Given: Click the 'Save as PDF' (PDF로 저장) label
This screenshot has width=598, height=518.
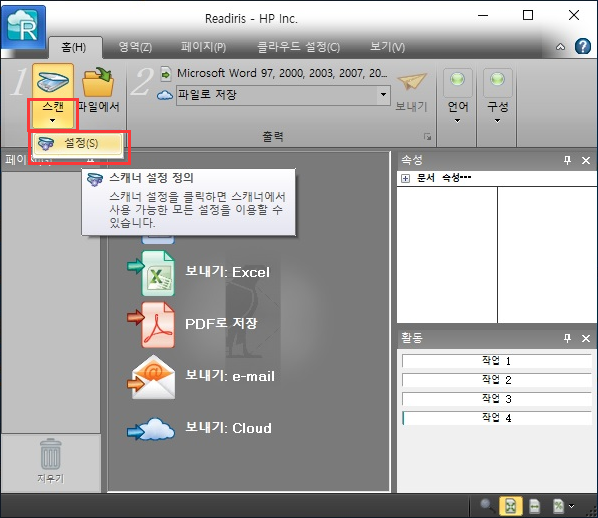Looking at the screenshot, I should pyautogui.click(x=221, y=324).
